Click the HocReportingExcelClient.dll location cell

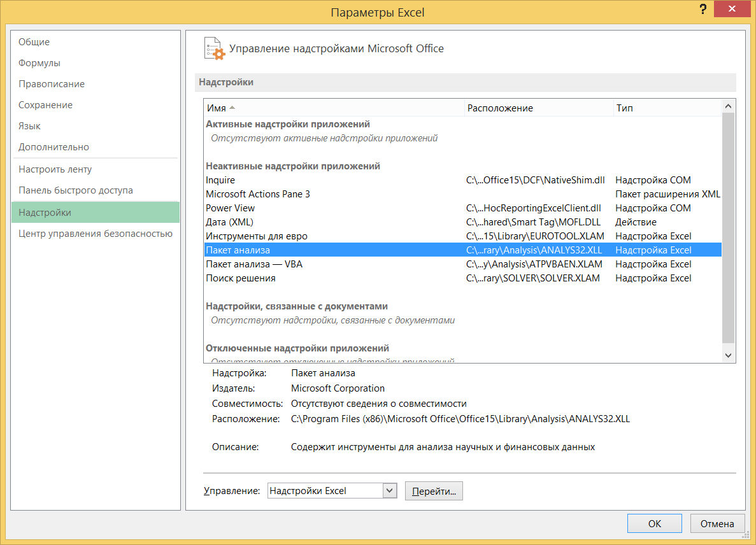coord(533,208)
